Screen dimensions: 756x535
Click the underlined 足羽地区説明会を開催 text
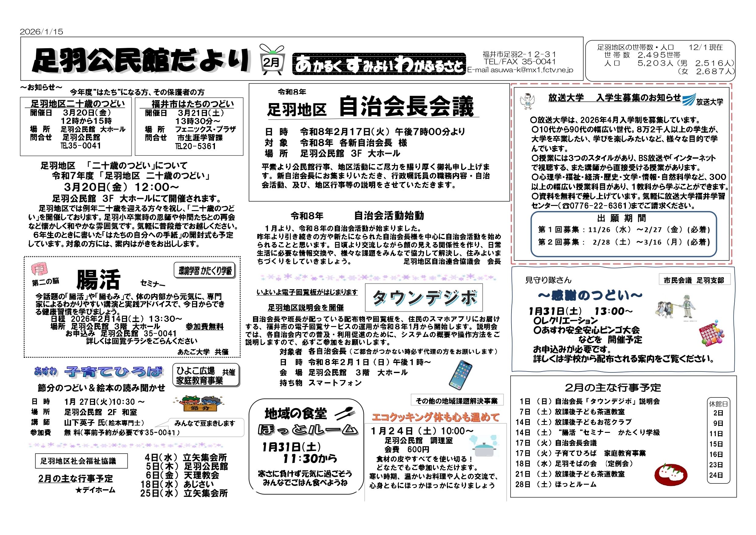point(305,307)
